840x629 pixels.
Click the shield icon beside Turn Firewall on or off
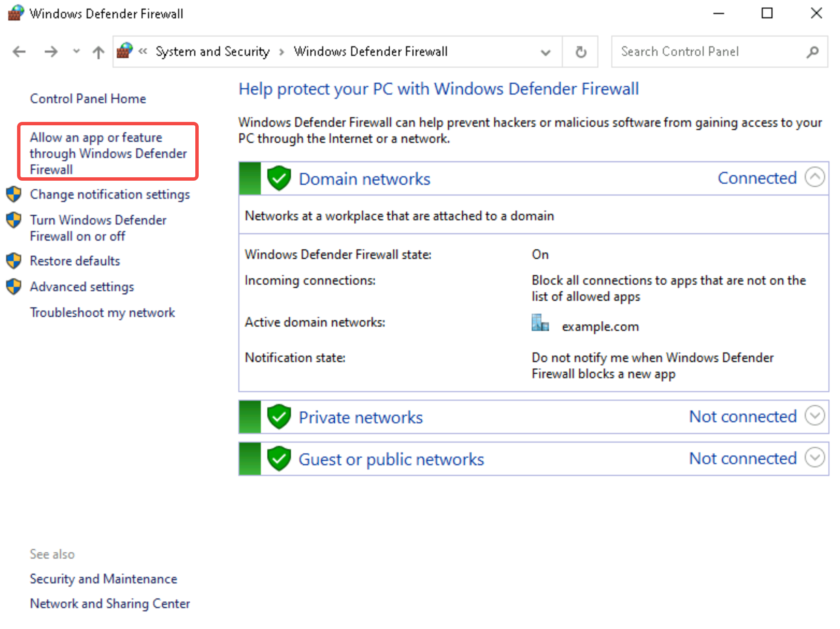coord(14,220)
